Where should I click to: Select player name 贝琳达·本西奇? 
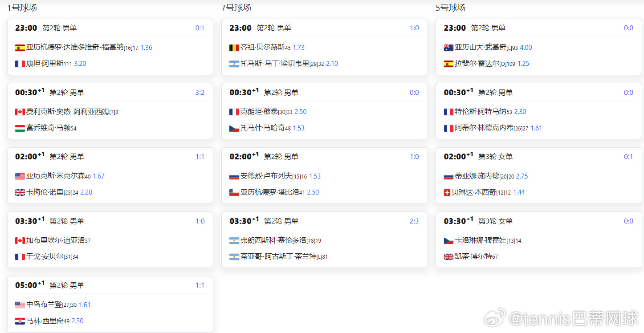coord(473,192)
